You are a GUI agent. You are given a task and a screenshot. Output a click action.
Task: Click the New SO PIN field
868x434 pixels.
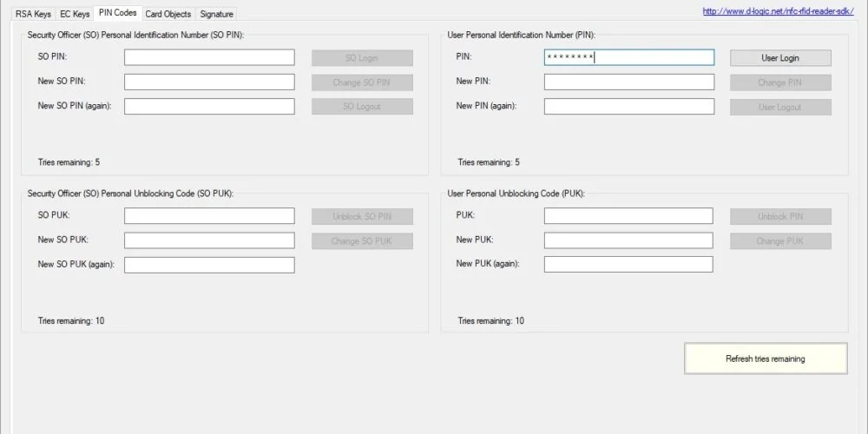coord(209,82)
